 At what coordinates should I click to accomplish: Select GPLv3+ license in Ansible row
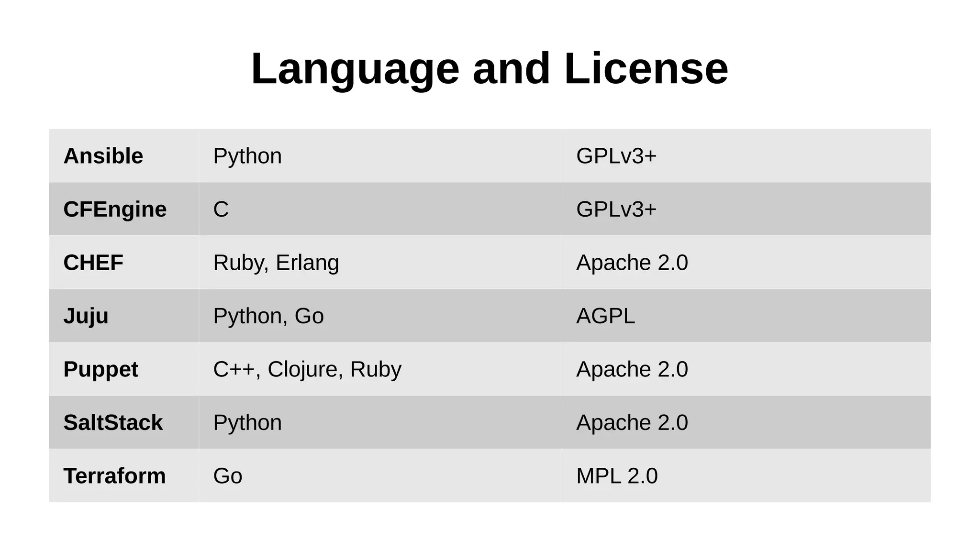click(616, 156)
